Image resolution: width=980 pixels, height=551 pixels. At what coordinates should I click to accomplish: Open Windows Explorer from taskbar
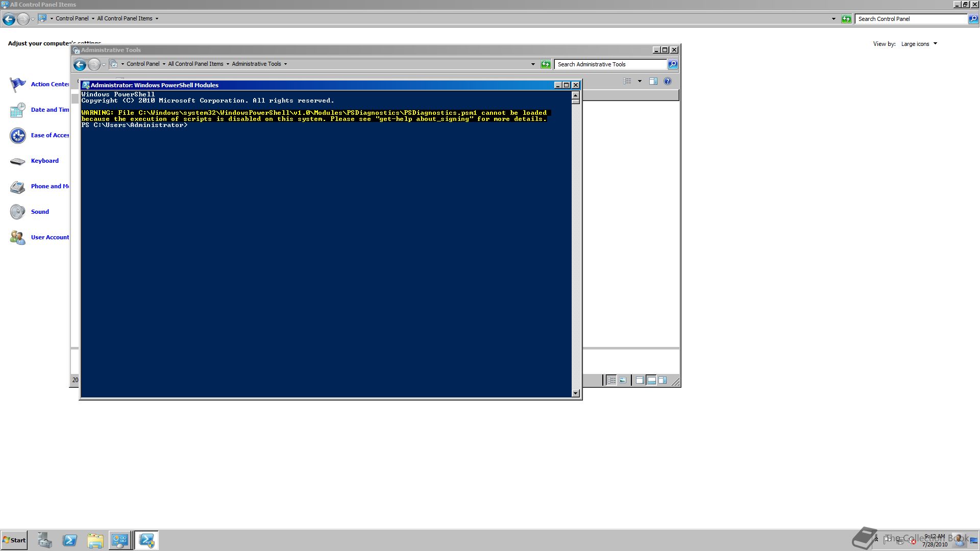95,540
